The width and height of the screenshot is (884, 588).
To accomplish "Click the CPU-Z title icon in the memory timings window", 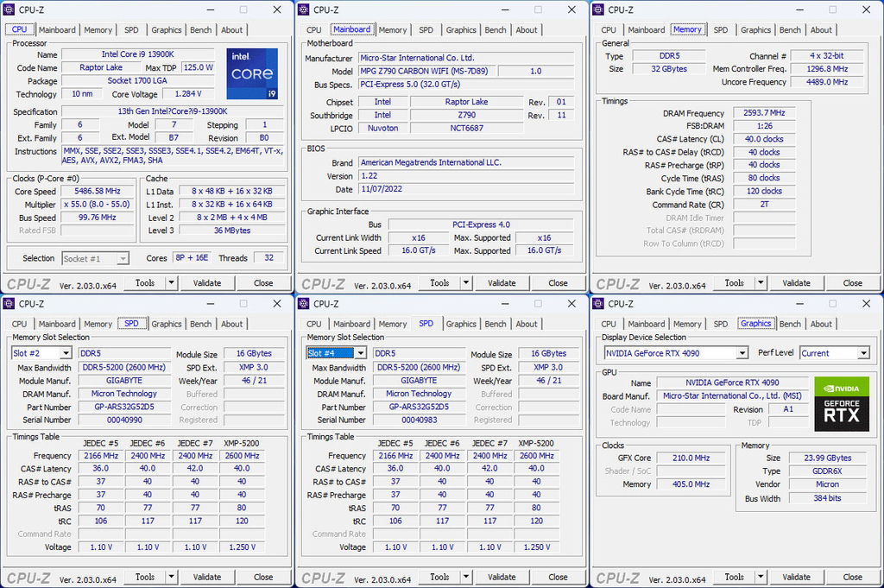I will (598, 9).
